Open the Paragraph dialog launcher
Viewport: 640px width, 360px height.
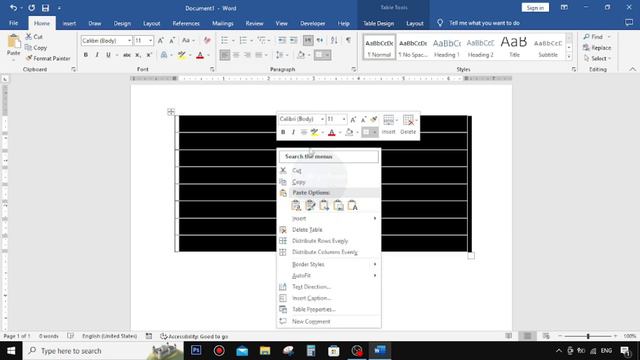click(x=353, y=69)
